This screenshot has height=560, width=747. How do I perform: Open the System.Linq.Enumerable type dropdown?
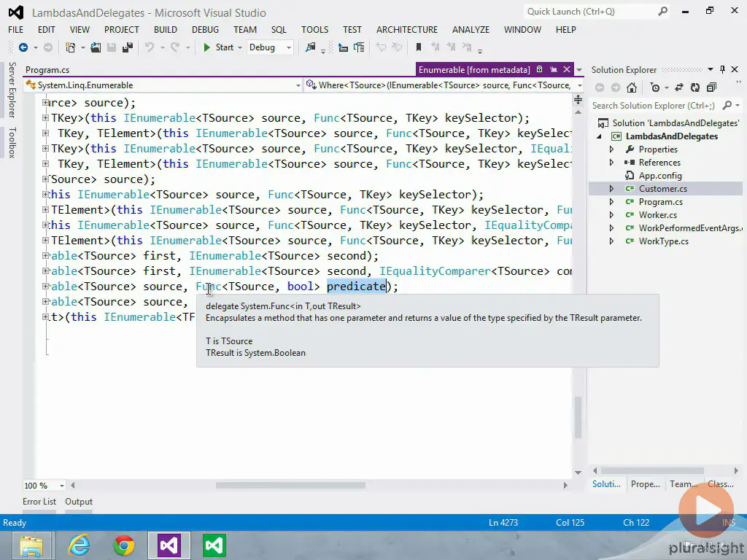tap(298, 85)
